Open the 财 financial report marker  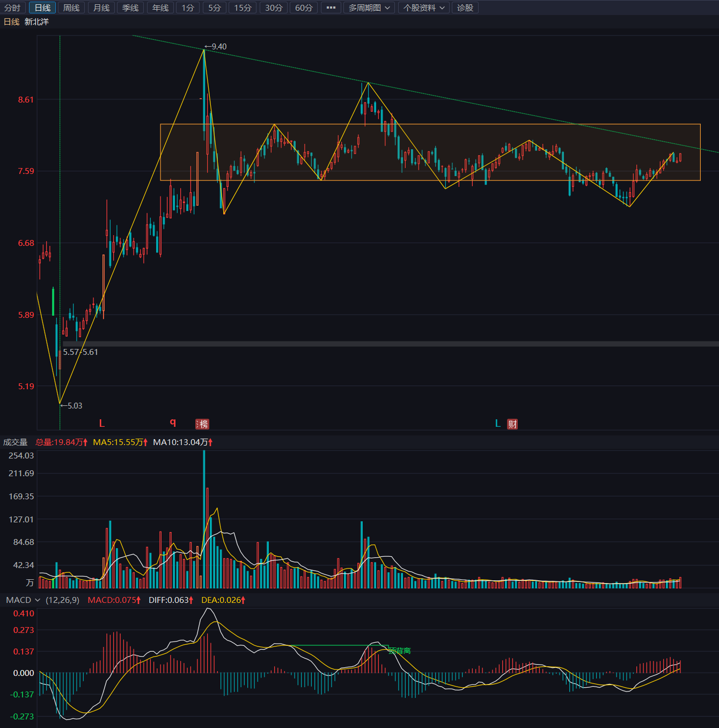512,424
